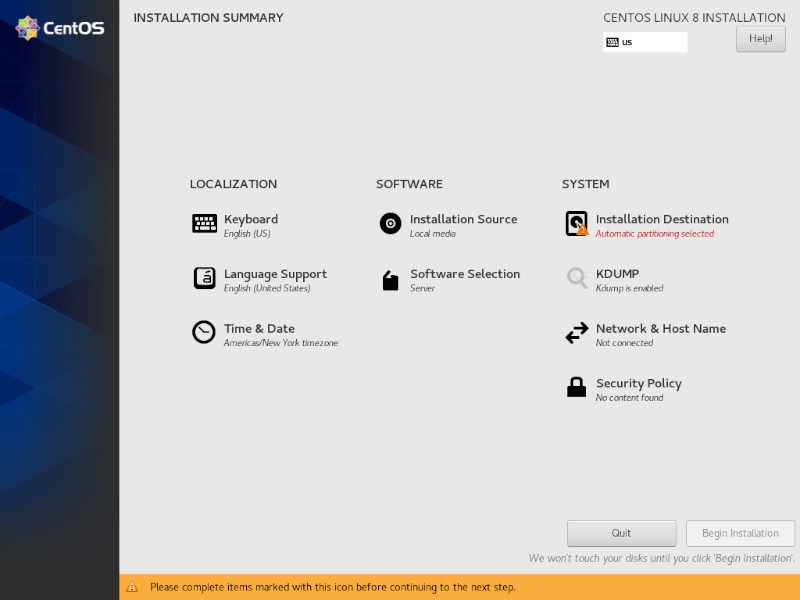
Task: Open Software Selection package icon
Action: tap(389, 278)
